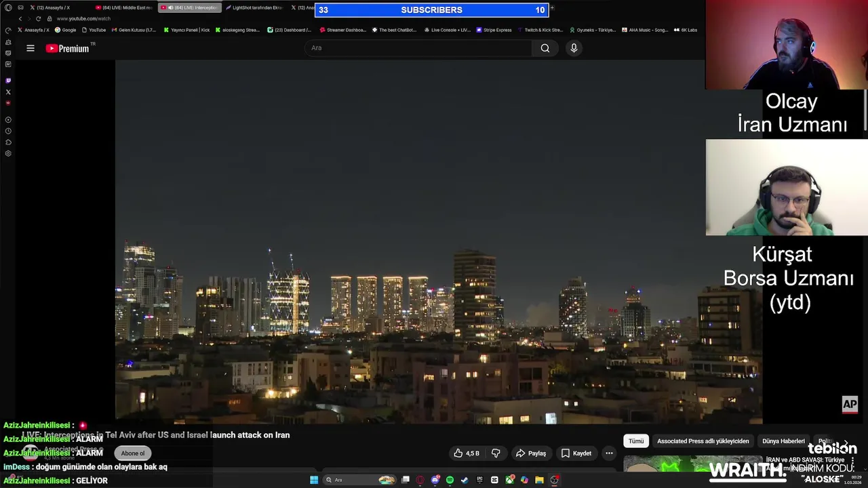Viewport: 868px width, 488px height.
Task: Open the 'Twitch & Kick Stre...' bookmark
Action: 540,30
